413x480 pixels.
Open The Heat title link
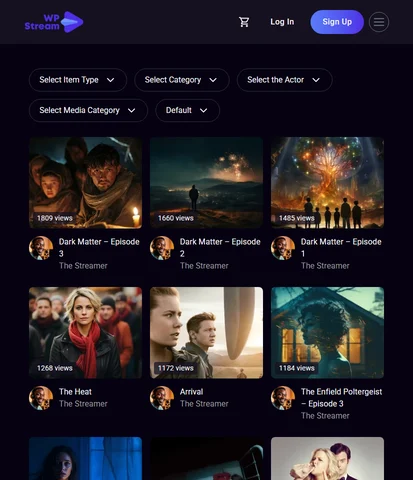(75, 392)
